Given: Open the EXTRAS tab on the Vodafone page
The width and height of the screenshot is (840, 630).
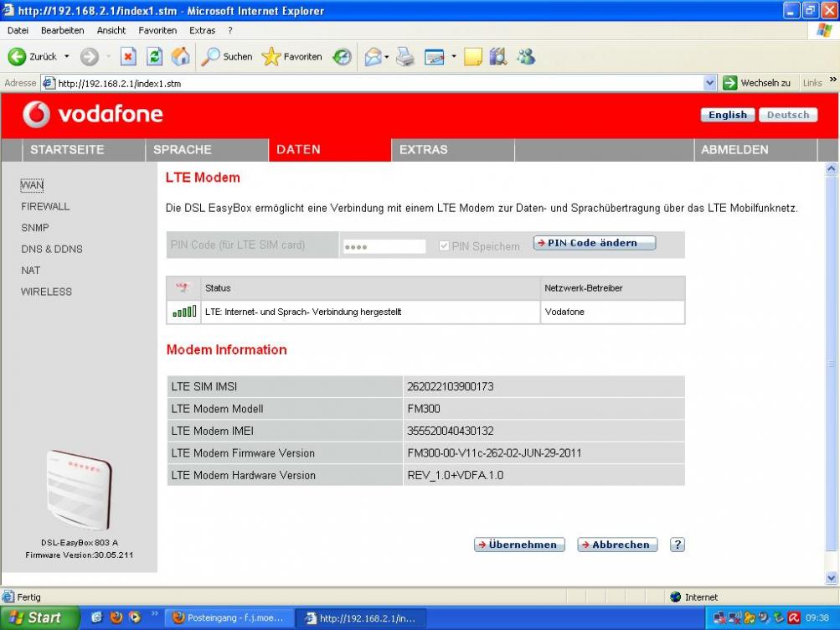Looking at the screenshot, I should coord(453,150).
